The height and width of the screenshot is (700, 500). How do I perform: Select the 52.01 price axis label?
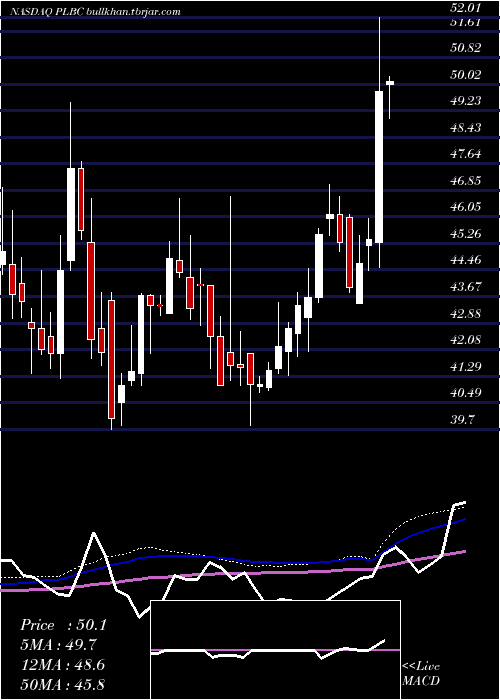[x=466, y=8]
